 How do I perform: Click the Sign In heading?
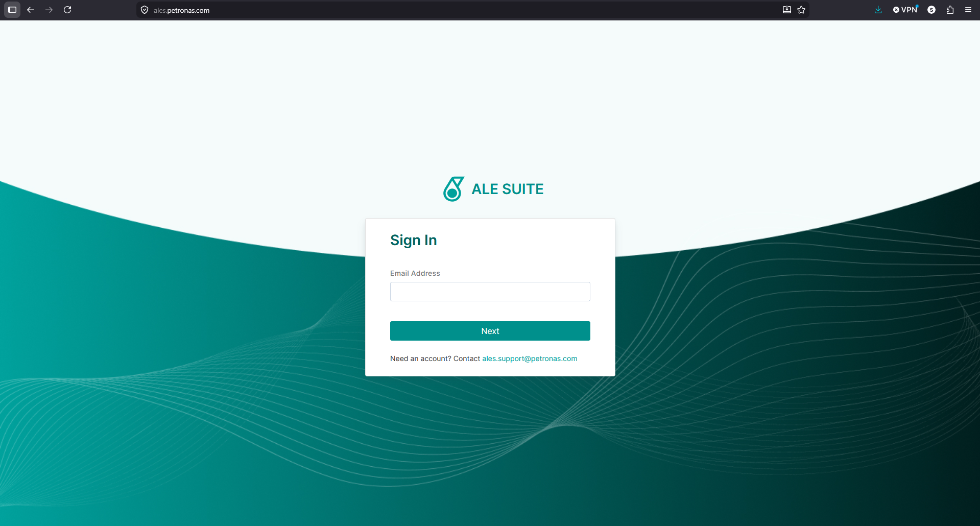point(414,240)
